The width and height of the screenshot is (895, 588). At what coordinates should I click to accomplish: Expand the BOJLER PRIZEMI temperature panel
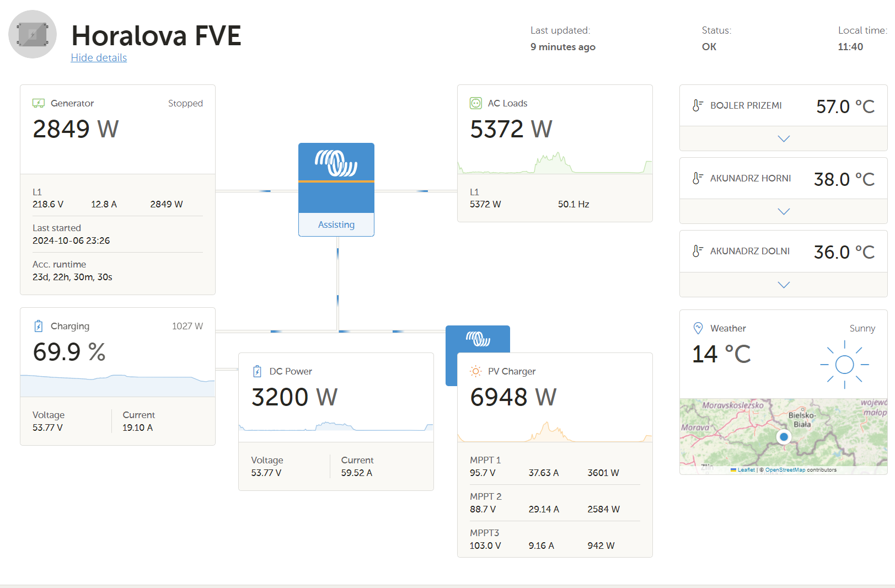[783, 138]
